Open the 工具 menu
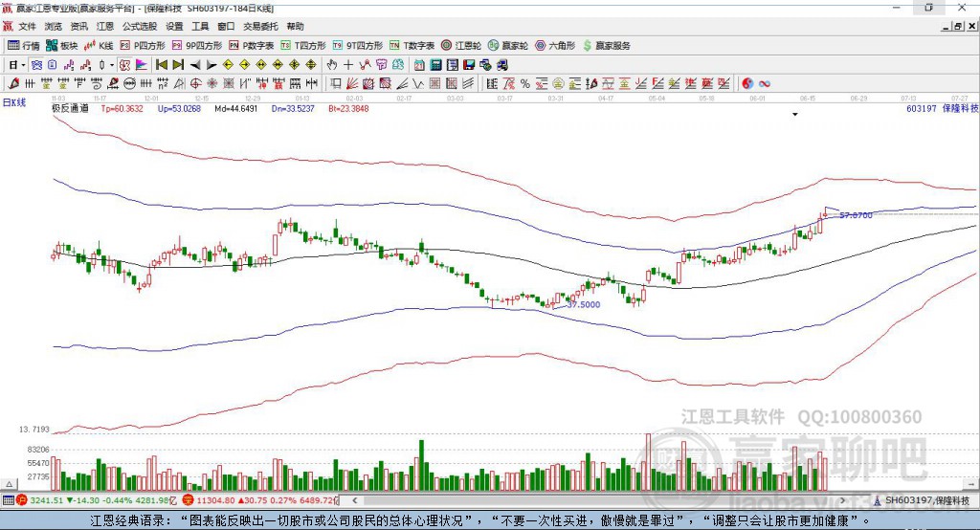This screenshot has height=530, width=980. point(200,26)
